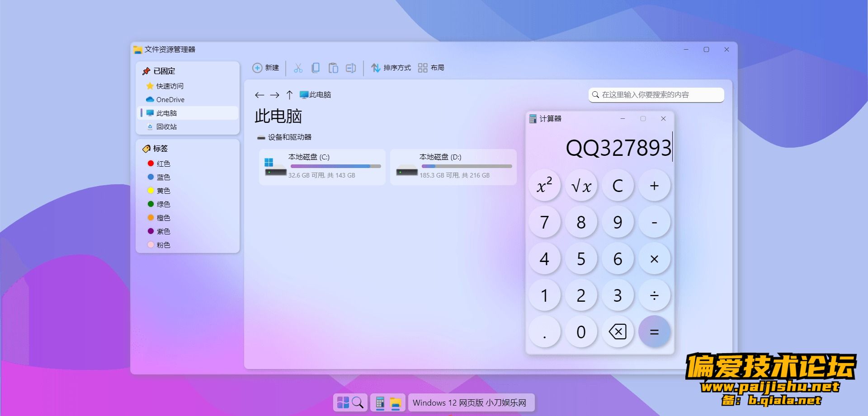Focus the file explorer search box
This screenshot has height=416, width=868.
pos(656,95)
